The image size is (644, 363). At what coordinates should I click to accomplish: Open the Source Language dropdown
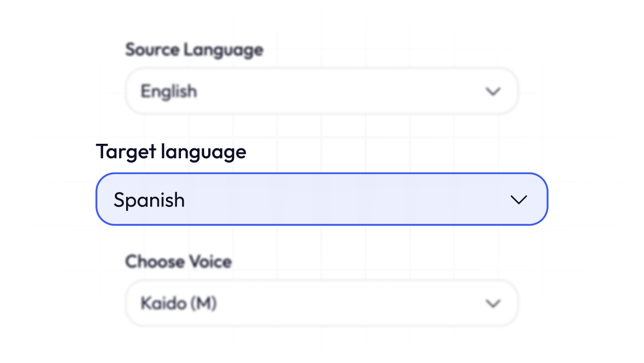(321, 91)
